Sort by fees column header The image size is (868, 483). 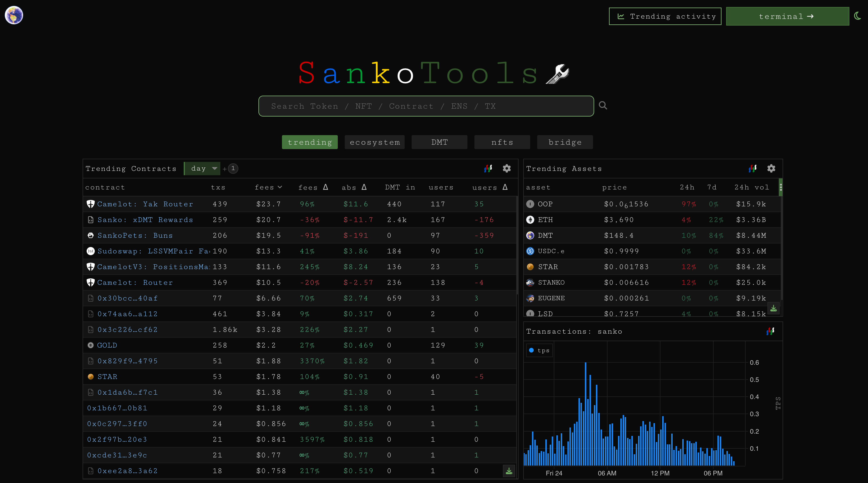pos(268,187)
